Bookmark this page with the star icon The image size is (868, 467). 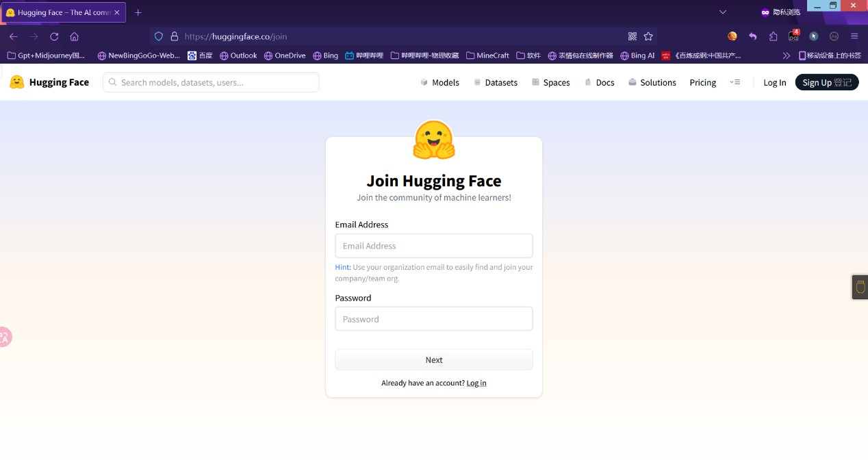click(648, 36)
